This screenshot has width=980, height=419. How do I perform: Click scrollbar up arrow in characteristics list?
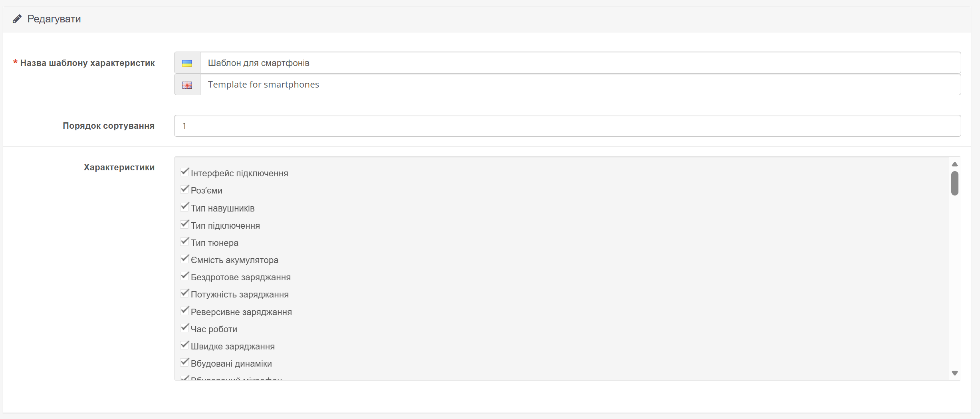[955, 164]
